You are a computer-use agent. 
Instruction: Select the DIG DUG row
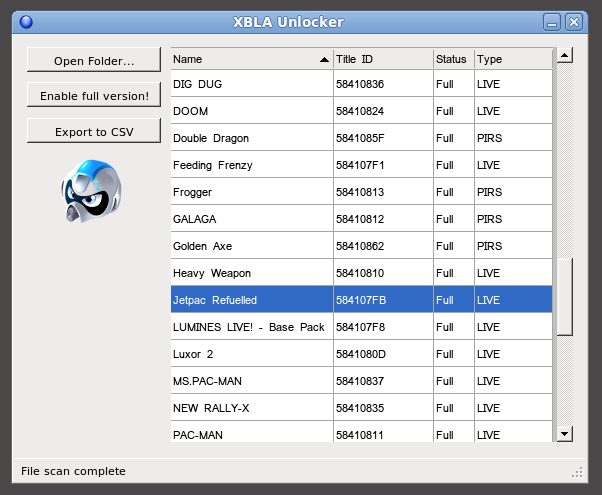(362, 84)
